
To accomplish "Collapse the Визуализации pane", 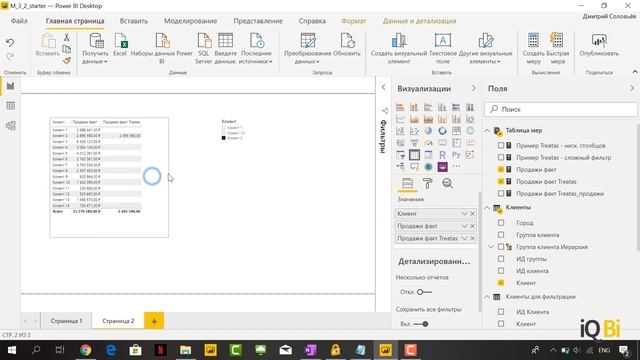I will (x=473, y=88).
